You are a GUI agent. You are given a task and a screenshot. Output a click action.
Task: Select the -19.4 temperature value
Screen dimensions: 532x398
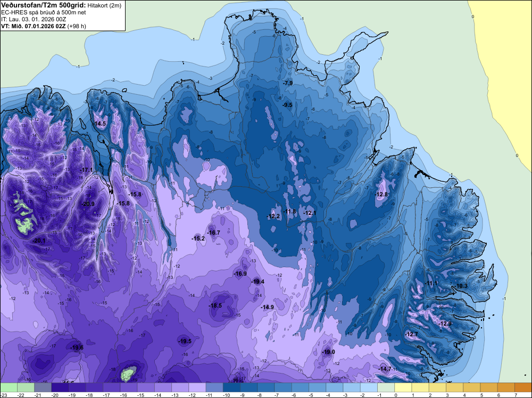tap(257, 281)
